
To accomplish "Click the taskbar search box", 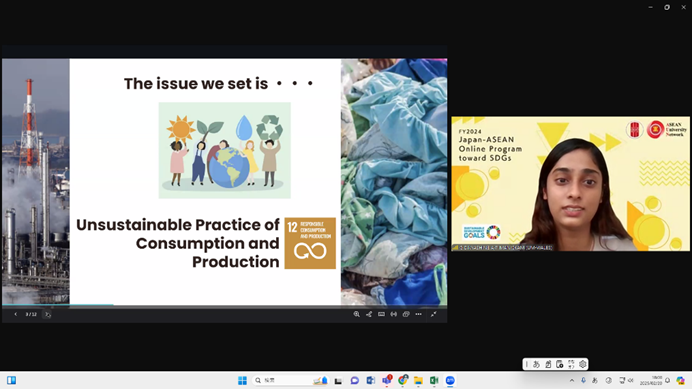I will pos(290,381).
